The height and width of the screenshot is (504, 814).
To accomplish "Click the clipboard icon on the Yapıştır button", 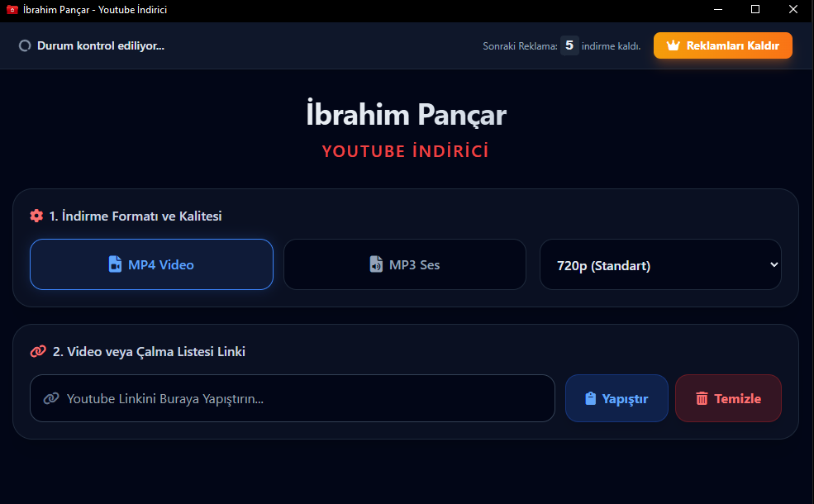I will pyautogui.click(x=590, y=398).
